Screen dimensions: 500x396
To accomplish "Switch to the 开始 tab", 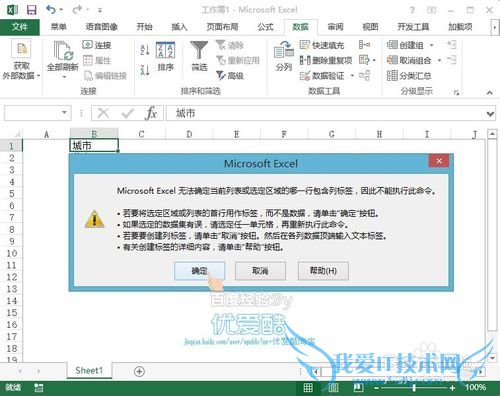I will click(144, 27).
